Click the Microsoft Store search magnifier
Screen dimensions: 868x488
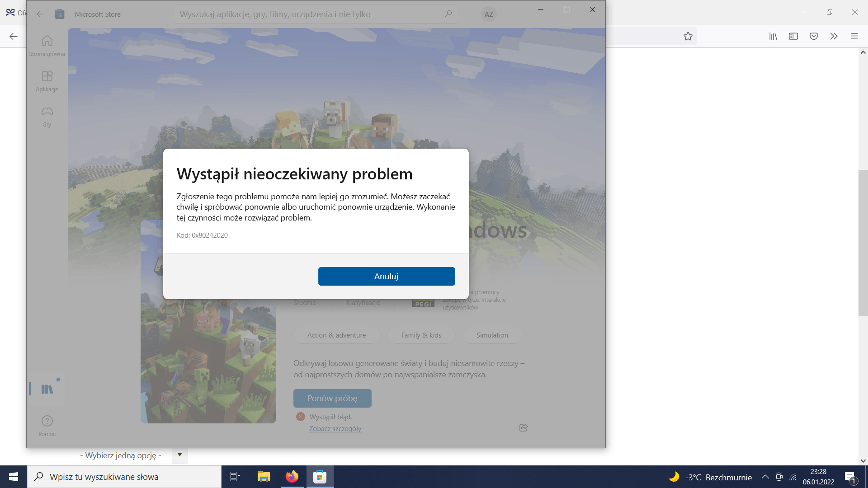click(448, 14)
